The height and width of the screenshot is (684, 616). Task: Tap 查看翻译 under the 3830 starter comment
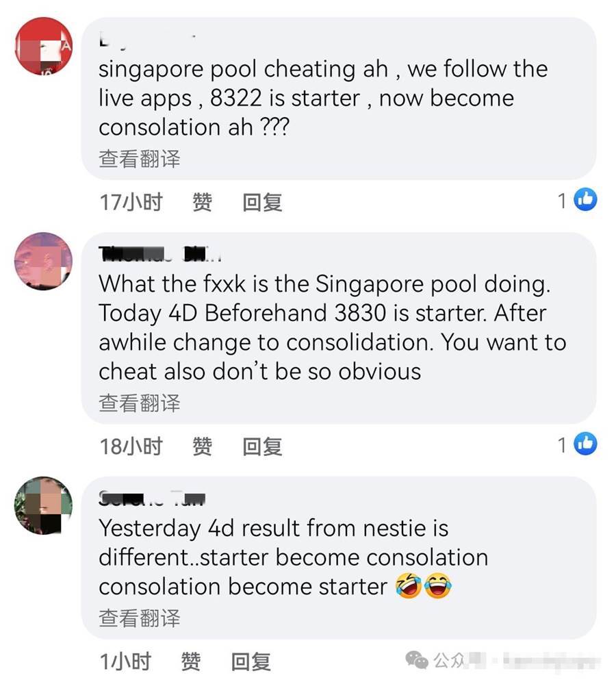(140, 403)
